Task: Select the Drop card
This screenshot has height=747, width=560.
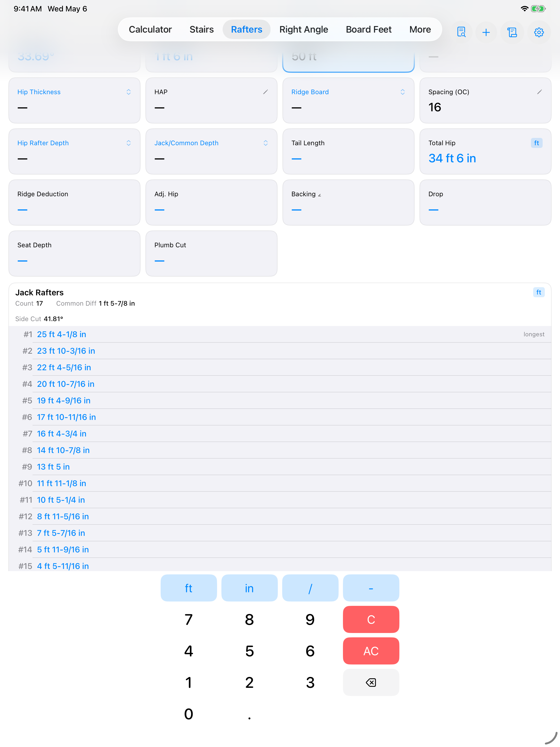Action: point(485,202)
